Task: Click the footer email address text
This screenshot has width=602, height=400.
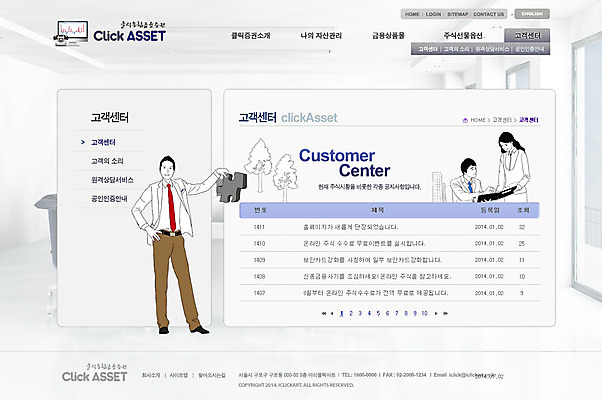Action: pyautogui.click(x=472, y=375)
